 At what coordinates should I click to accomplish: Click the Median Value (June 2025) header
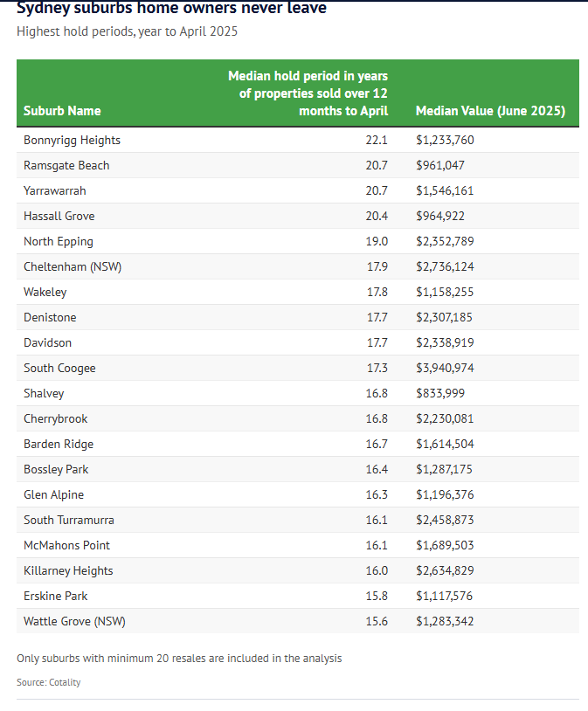[490, 111]
